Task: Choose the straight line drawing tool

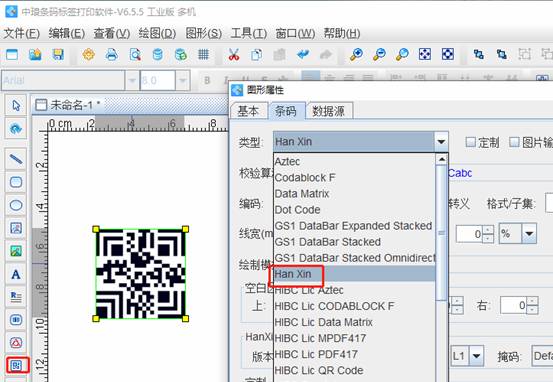Action: coord(16,159)
